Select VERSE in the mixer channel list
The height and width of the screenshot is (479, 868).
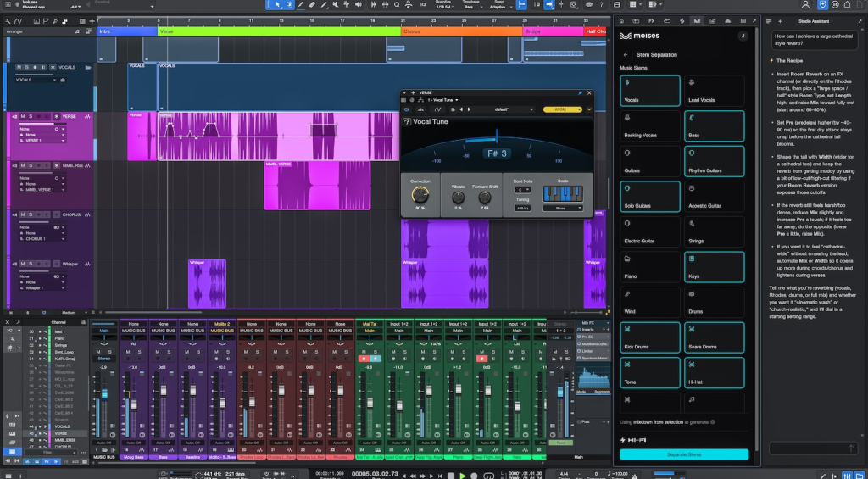coord(62,433)
